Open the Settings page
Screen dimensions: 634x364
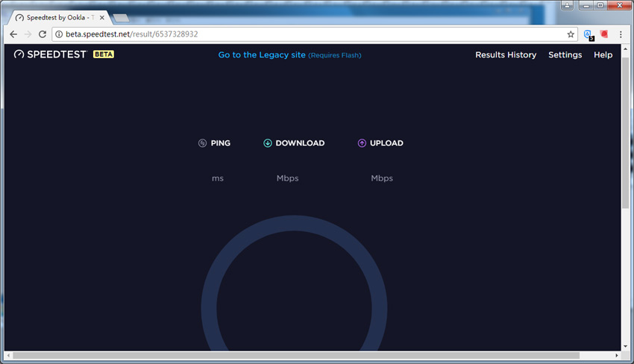click(565, 55)
